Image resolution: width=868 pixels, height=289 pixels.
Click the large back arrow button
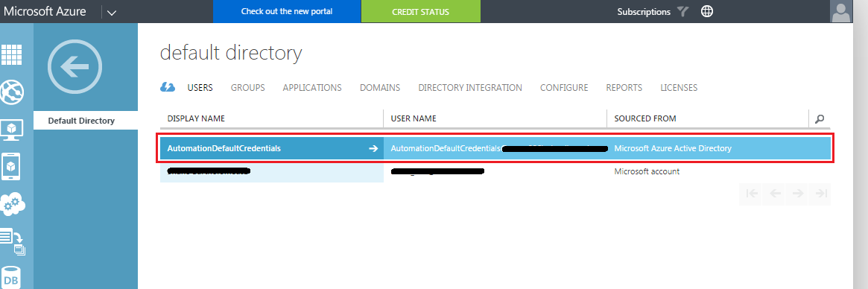tap(75, 66)
